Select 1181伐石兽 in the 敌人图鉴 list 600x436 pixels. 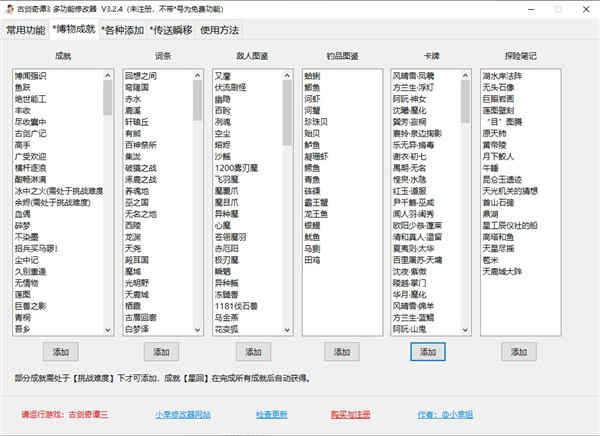click(236, 306)
